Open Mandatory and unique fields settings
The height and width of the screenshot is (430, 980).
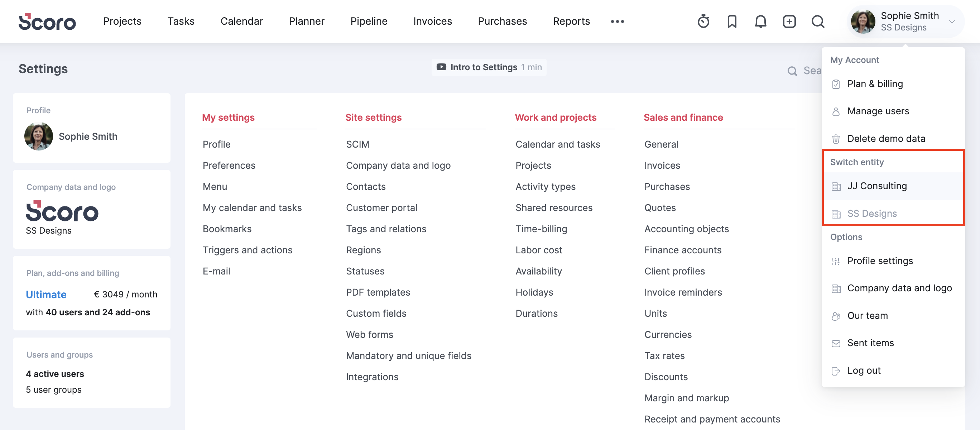tap(409, 356)
